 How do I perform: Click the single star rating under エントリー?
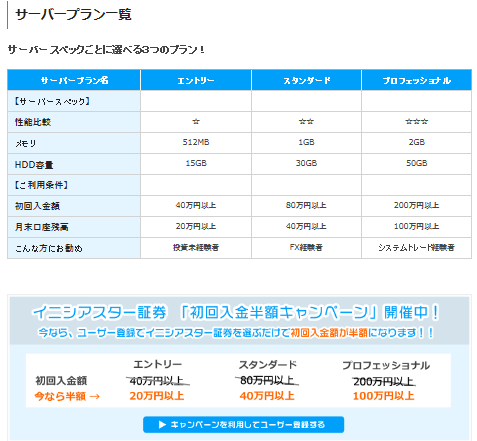click(x=196, y=122)
